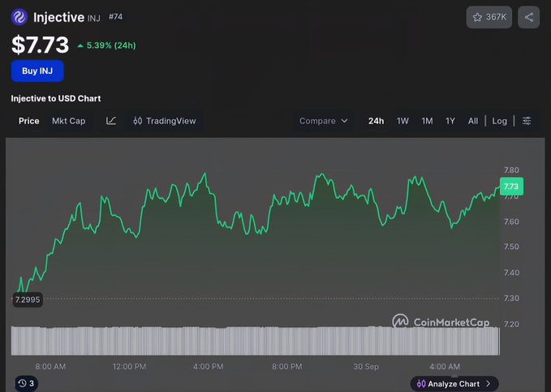This screenshot has height=392, width=551.
Task: Click the 4:00 PM time axis label
Action: coord(208,367)
